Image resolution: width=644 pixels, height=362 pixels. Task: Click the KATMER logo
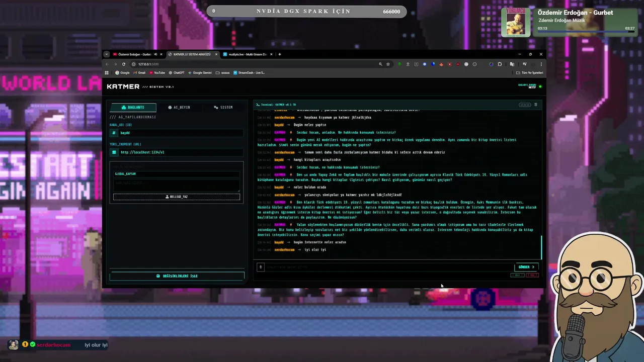coord(123,86)
